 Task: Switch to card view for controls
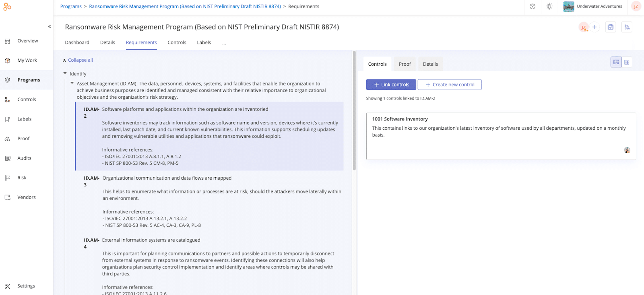pyautogui.click(x=616, y=62)
